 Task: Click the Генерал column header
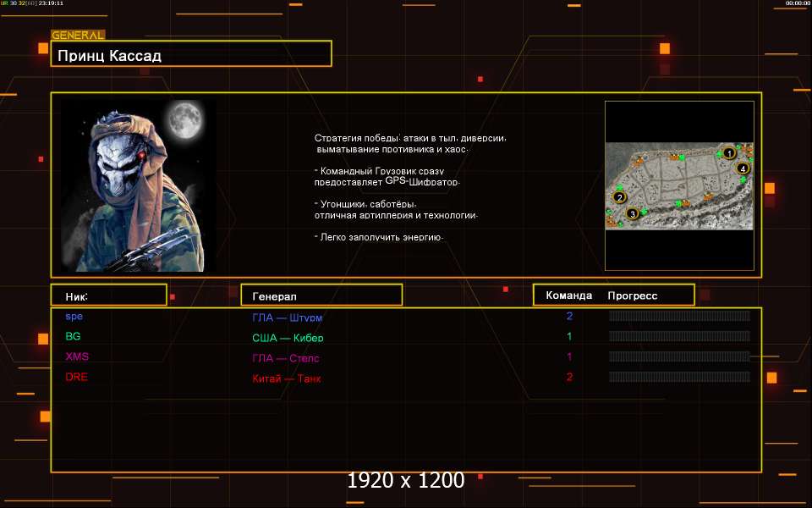click(321, 295)
